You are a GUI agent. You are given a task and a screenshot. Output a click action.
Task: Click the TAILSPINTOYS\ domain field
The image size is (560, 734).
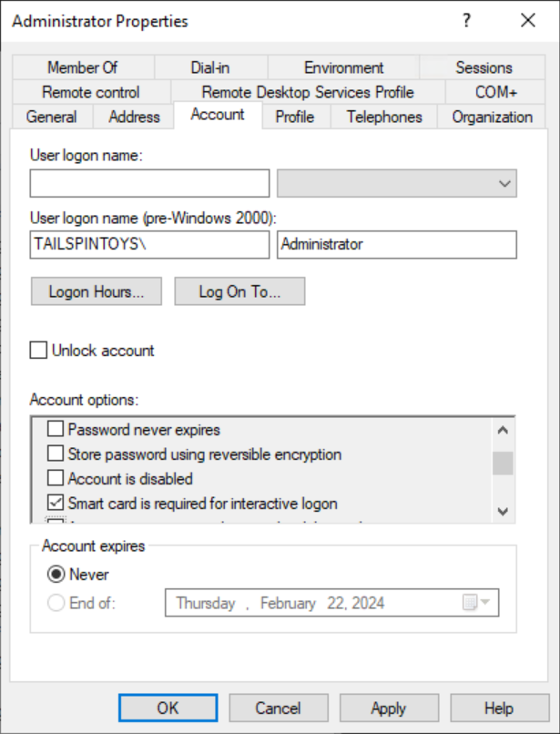point(150,244)
